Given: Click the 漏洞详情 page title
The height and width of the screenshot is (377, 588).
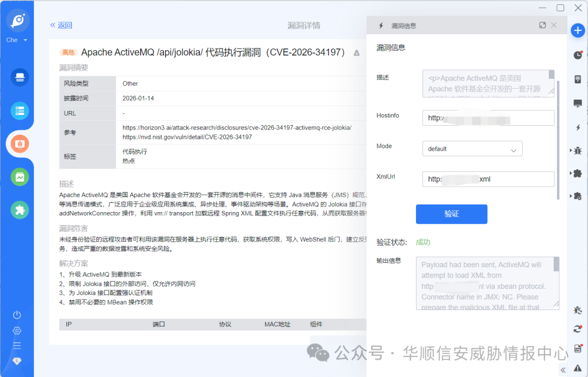Looking at the screenshot, I should (304, 26).
